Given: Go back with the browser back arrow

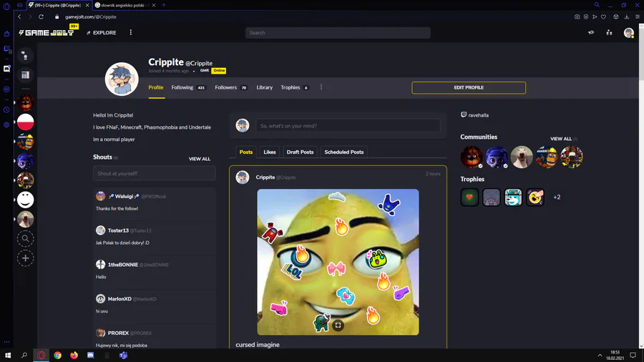Looking at the screenshot, I should [x=19, y=17].
